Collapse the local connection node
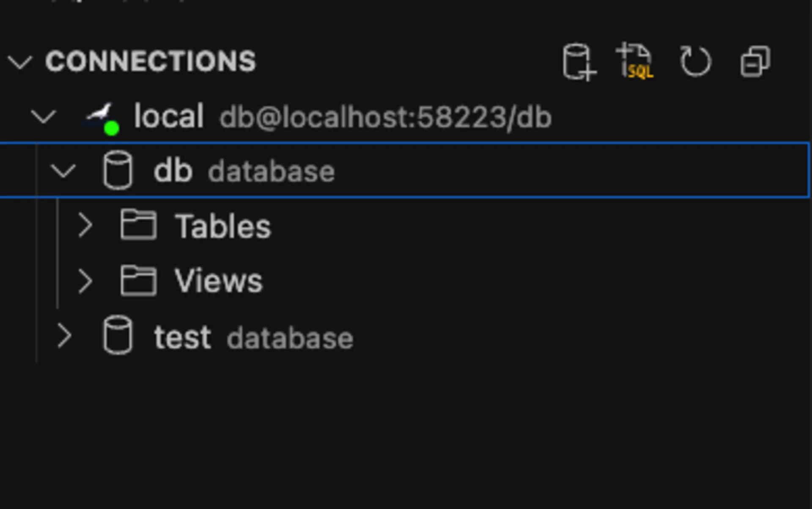 click(44, 117)
